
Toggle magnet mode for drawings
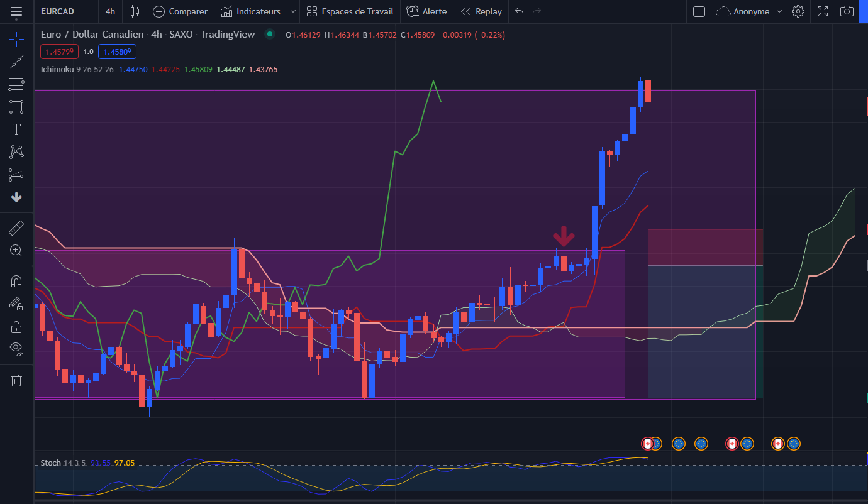(x=16, y=282)
